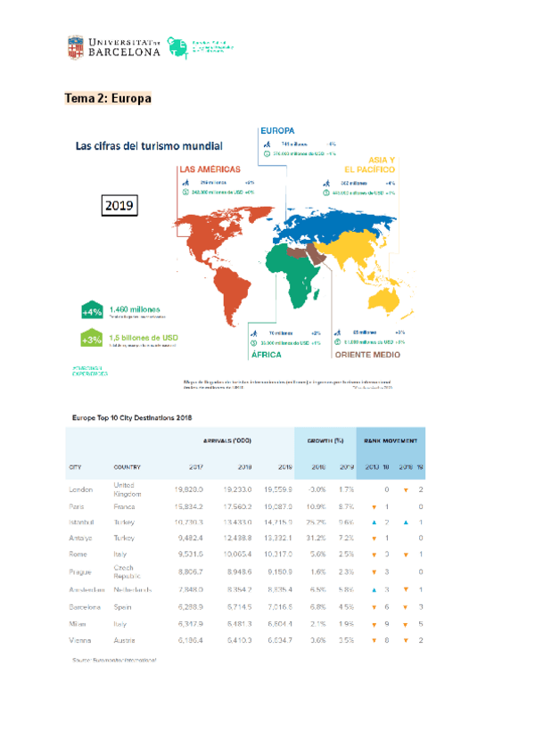Click the coin icon above ORIENTE MEDIO

338,341
